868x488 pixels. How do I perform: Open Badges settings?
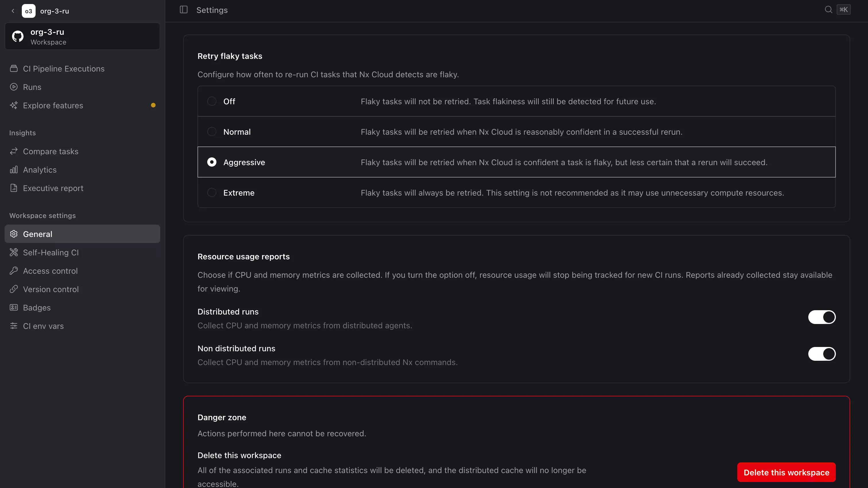coord(82,308)
